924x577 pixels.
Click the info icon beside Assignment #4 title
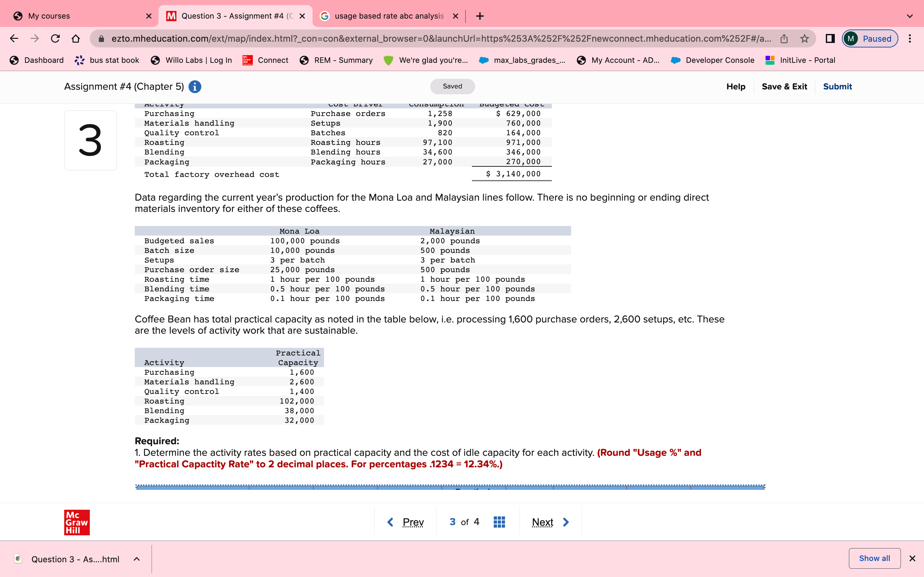[x=195, y=87]
